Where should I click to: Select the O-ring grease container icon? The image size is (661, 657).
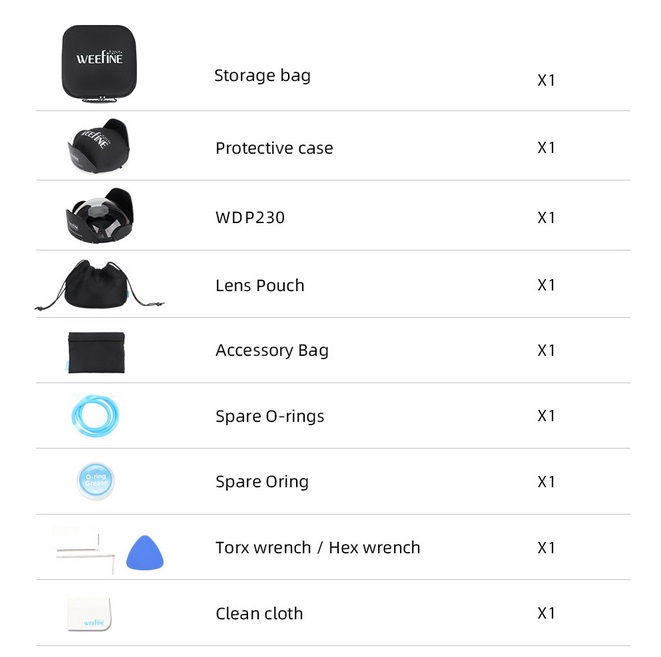pos(96,481)
